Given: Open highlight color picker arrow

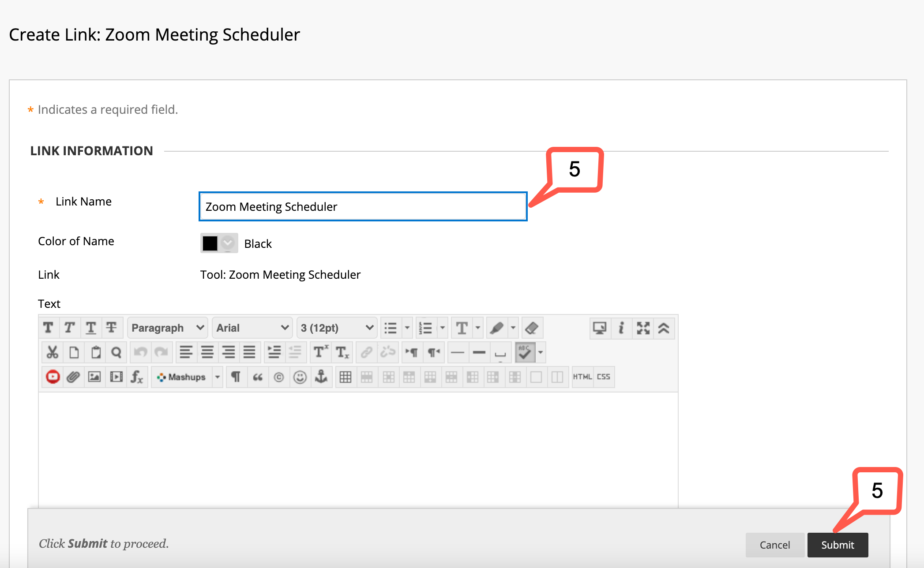Looking at the screenshot, I should click(x=513, y=328).
